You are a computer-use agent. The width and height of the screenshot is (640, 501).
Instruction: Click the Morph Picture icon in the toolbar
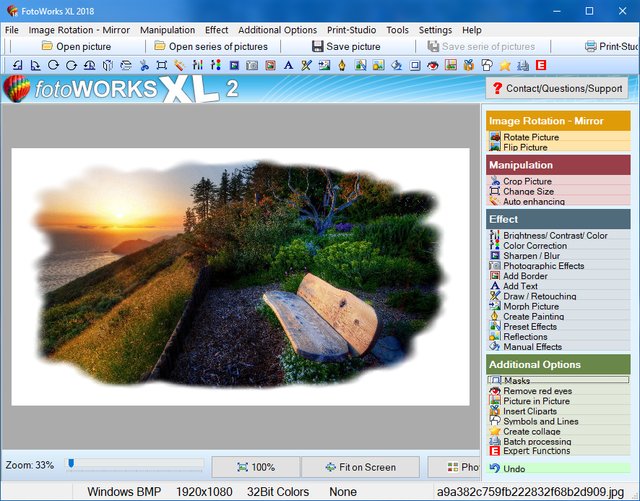[x=324, y=65]
